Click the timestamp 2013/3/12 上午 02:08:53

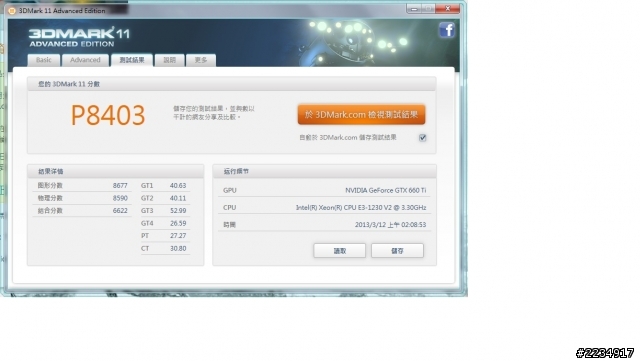coord(391,225)
